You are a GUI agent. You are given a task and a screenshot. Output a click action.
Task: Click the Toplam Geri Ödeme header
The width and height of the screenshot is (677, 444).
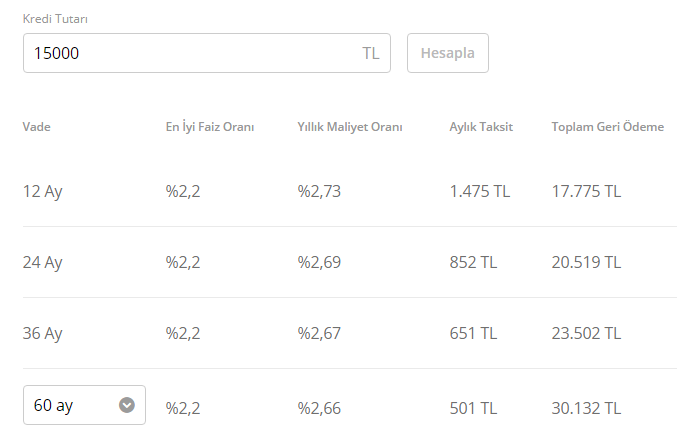607,127
